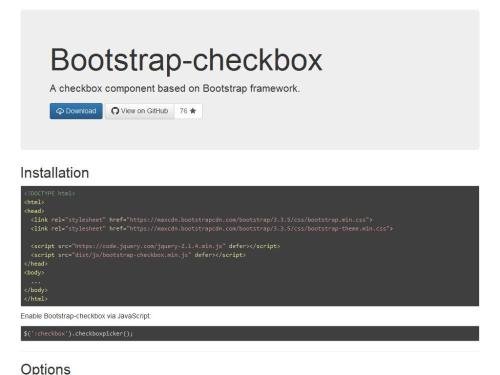This screenshot has height=375, width=500.
Task: Click the "Enable Bootstrap-checkbox via JavaScript:" text
Action: [x=86, y=316]
